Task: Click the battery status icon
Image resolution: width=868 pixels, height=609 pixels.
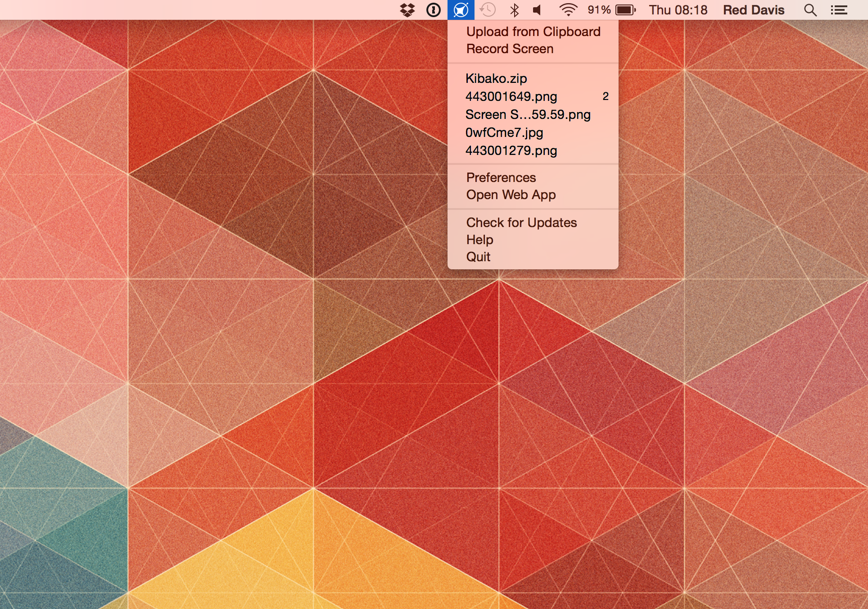Action: coord(625,10)
